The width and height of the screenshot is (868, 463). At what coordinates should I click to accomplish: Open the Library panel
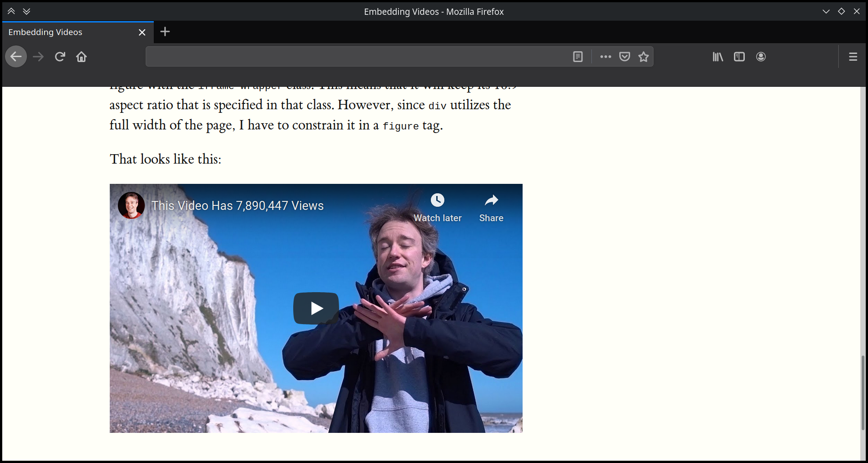tap(718, 57)
